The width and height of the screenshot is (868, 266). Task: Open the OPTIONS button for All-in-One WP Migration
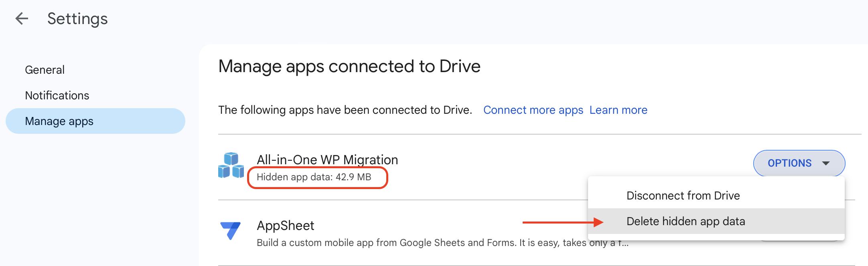click(x=798, y=163)
